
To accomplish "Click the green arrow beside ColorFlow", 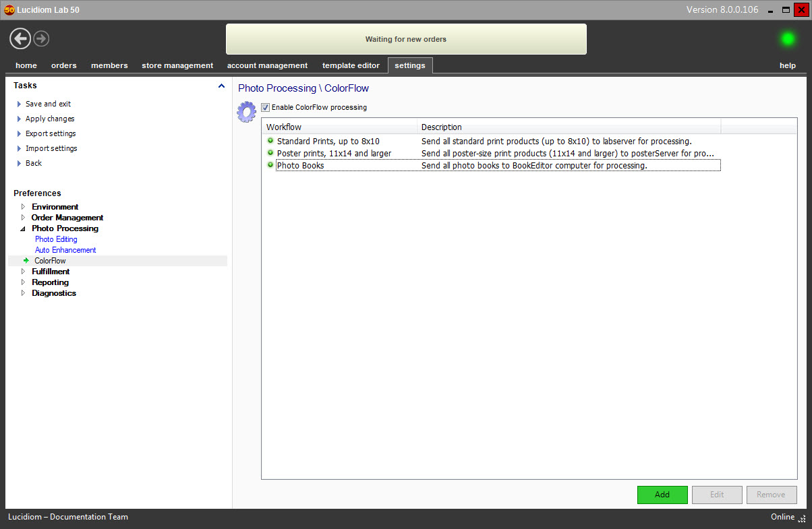I will 26,260.
